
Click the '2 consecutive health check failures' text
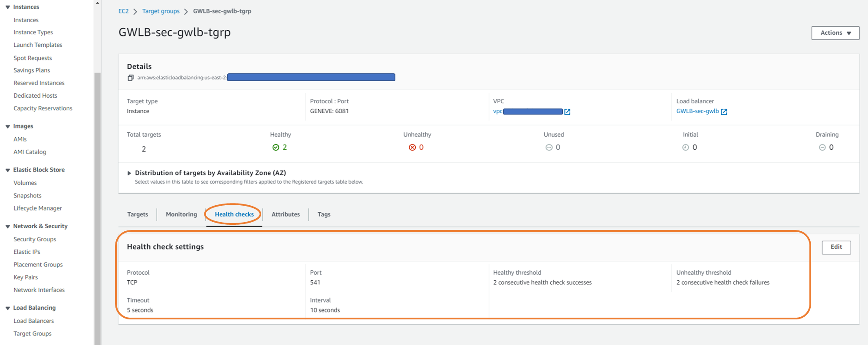[723, 283]
